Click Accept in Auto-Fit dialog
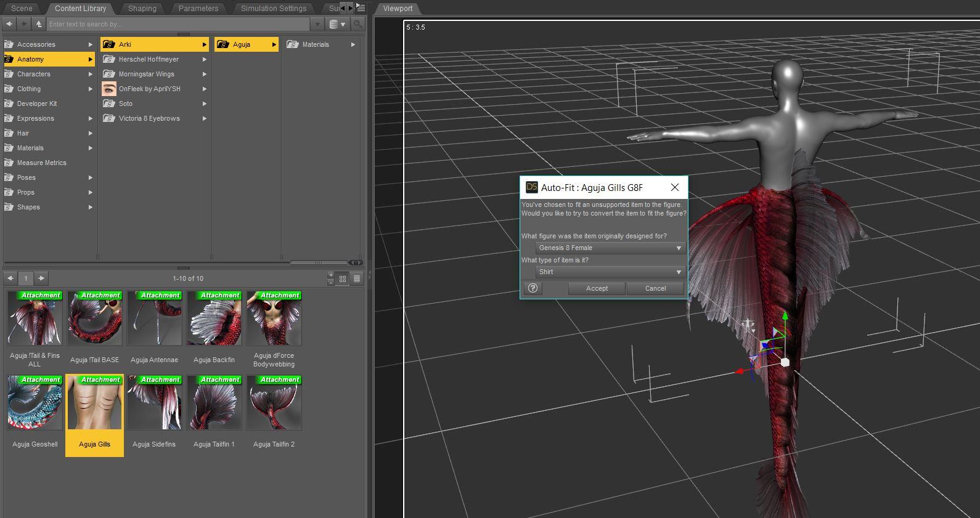The image size is (980, 518). tap(596, 288)
